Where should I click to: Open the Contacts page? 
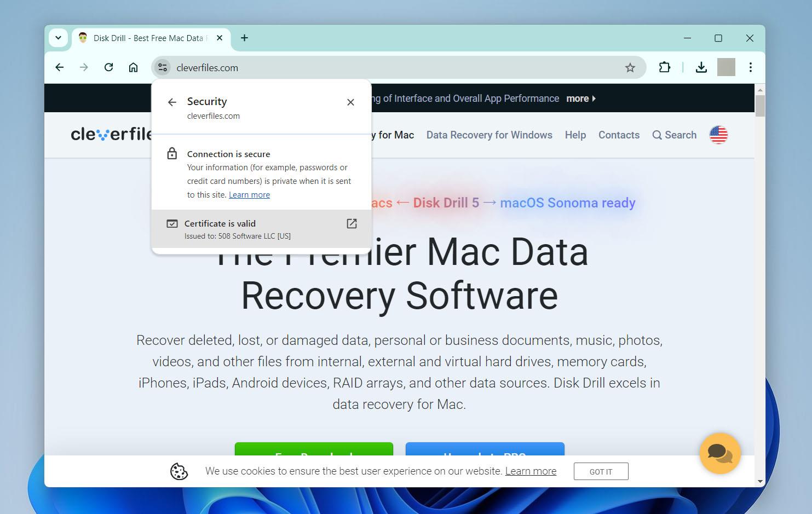pyautogui.click(x=619, y=135)
